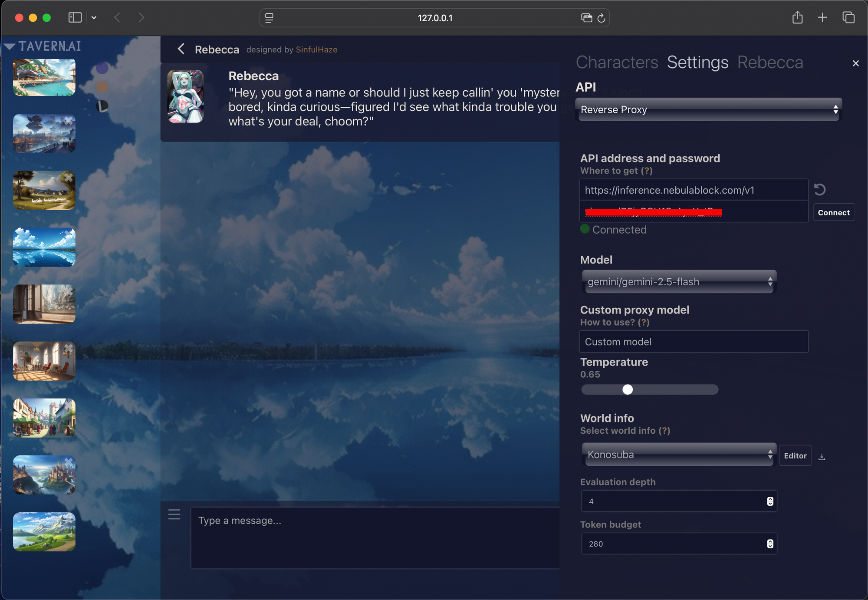868x600 pixels.
Task: Adjust the Temperature slider
Action: (x=627, y=389)
